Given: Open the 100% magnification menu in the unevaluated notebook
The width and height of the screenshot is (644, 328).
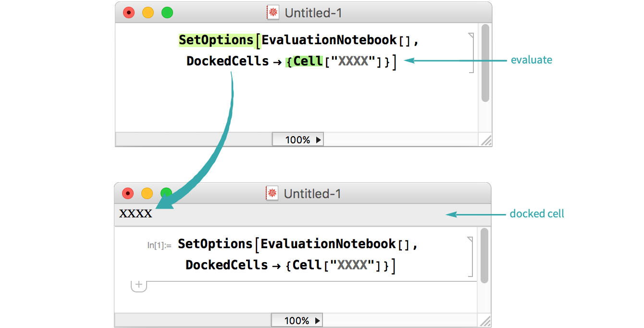Looking at the screenshot, I should coord(298,140).
